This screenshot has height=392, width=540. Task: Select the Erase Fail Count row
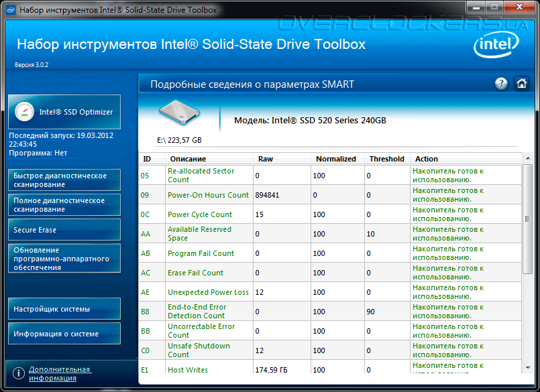tap(330, 273)
